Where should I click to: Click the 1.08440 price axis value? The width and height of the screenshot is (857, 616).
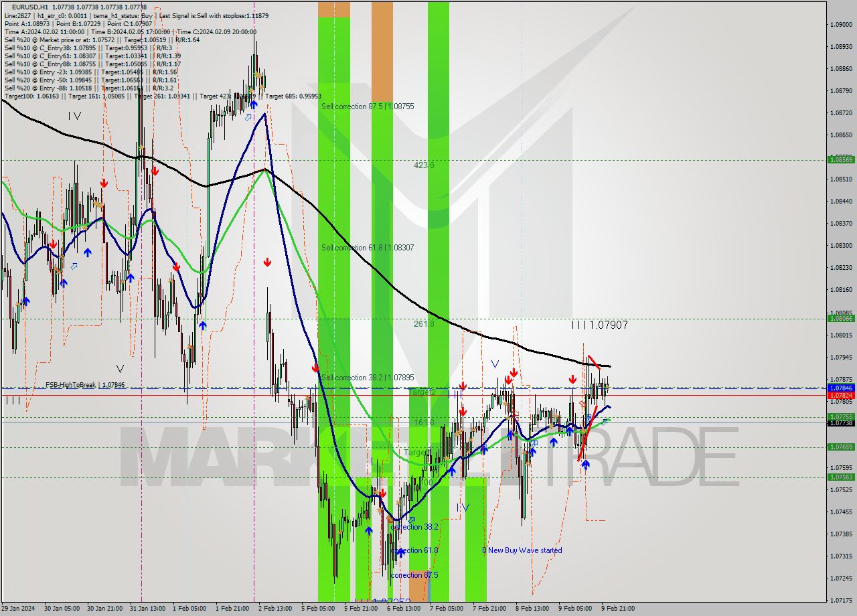click(841, 201)
